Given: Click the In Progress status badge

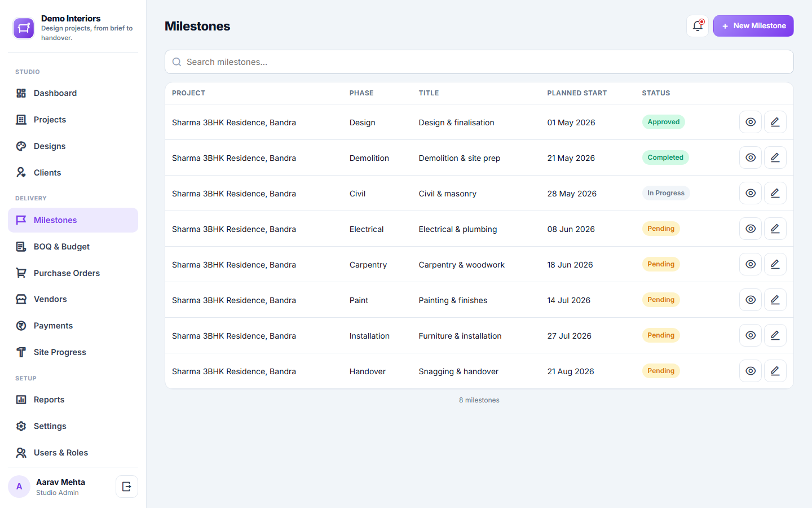Looking at the screenshot, I should [666, 193].
